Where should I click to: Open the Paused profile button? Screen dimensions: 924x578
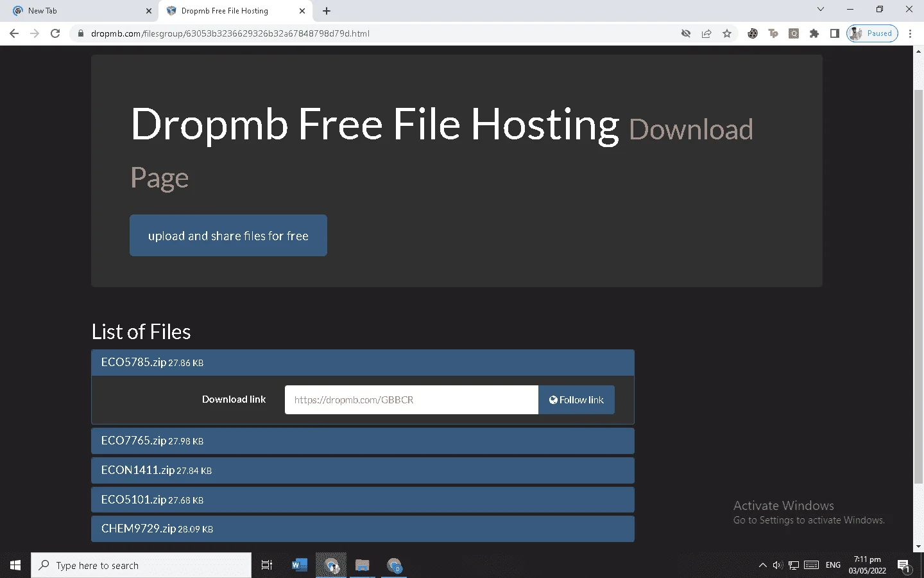(x=872, y=33)
